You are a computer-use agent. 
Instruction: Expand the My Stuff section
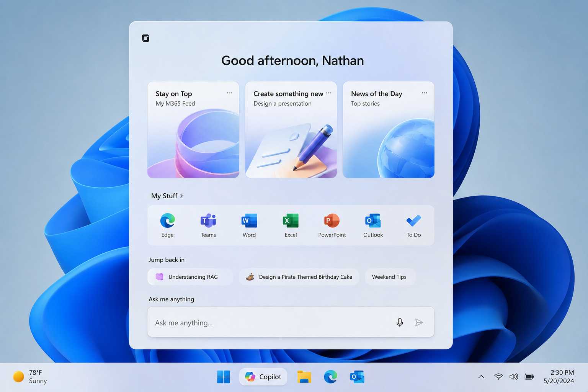point(167,196)
